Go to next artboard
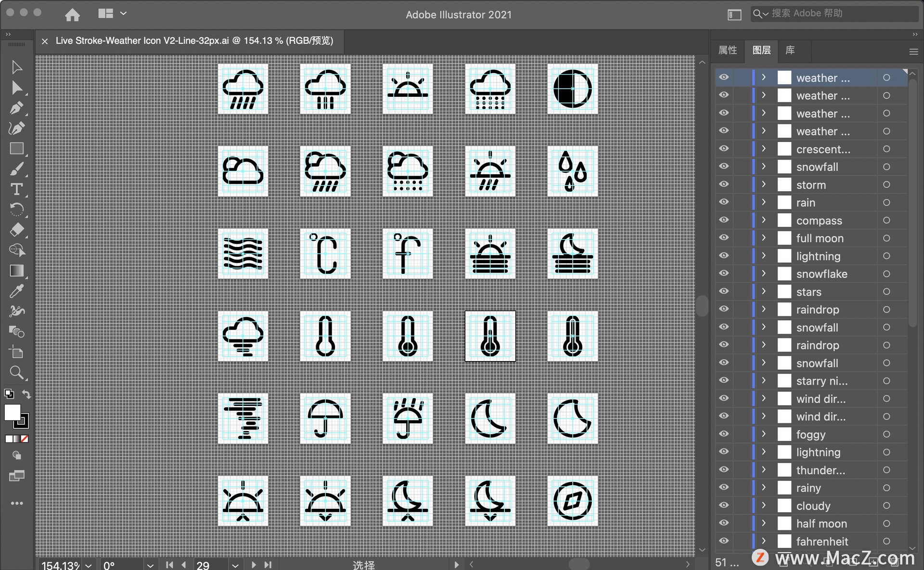924x570 pixels. point(254,565)
